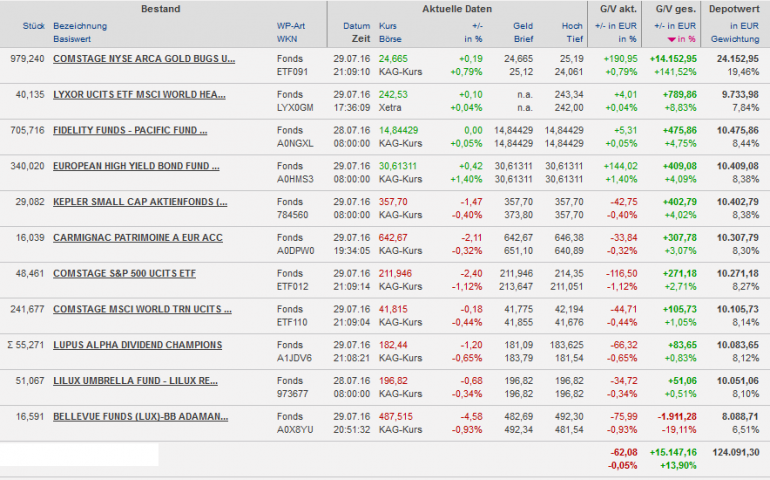Select FIDELITY FUNDS - PACIFIC FUND entry

point(130,130)
